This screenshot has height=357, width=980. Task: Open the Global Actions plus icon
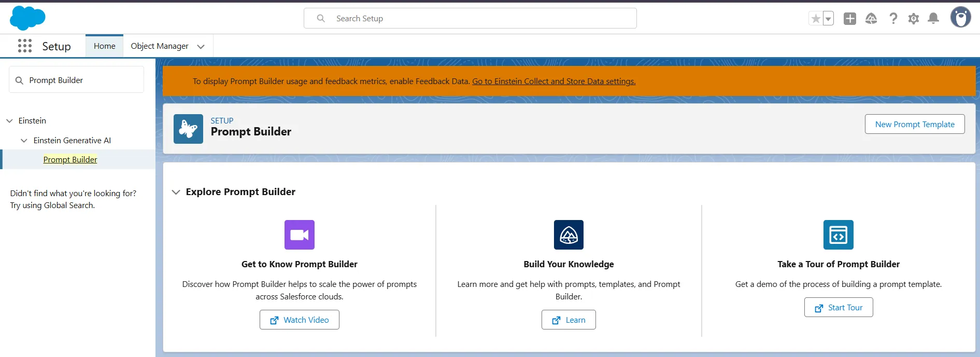coord(850,19)
